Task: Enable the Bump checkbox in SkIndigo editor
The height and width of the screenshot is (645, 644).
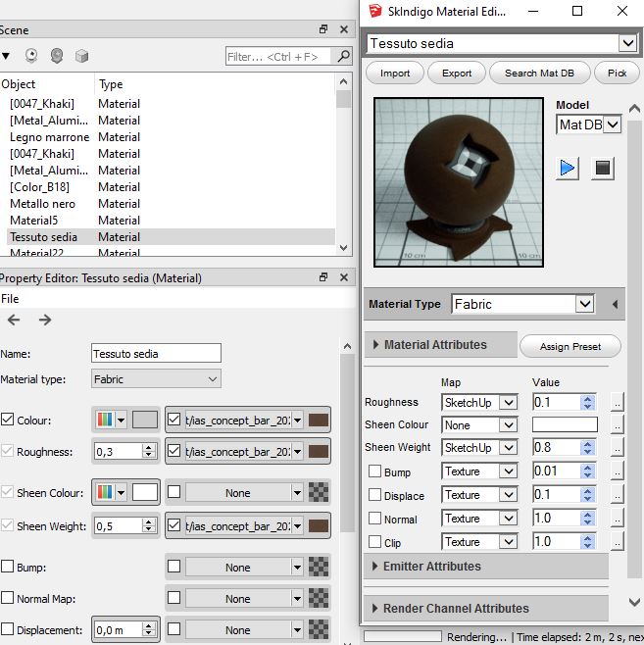Action: tap(373, 471)
